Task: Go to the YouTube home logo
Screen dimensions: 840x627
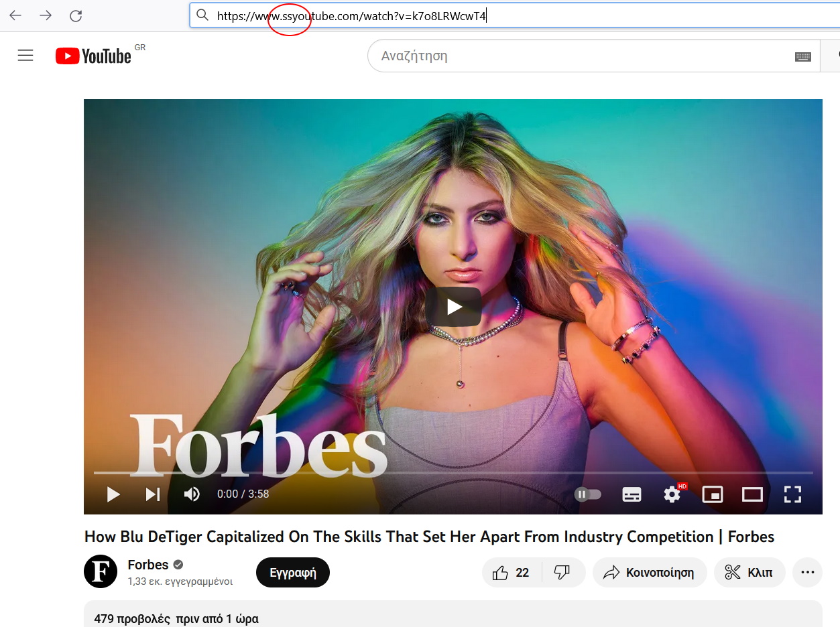Action: pyautogui.click(x=94, y=56)
